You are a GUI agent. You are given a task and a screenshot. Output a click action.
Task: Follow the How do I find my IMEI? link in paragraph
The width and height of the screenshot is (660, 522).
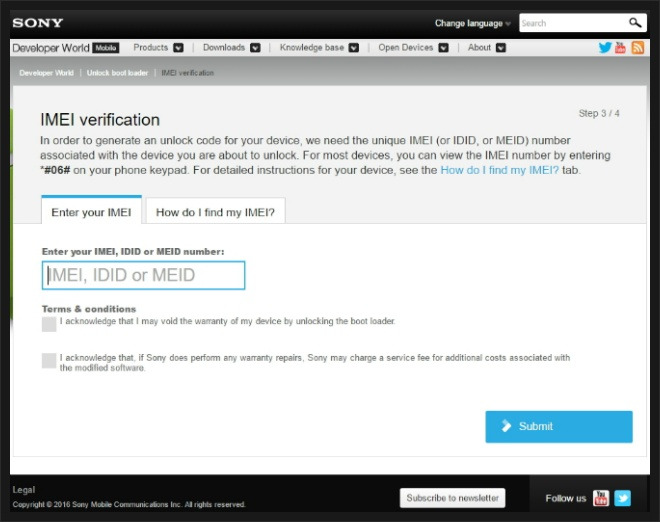pos(500,170)
